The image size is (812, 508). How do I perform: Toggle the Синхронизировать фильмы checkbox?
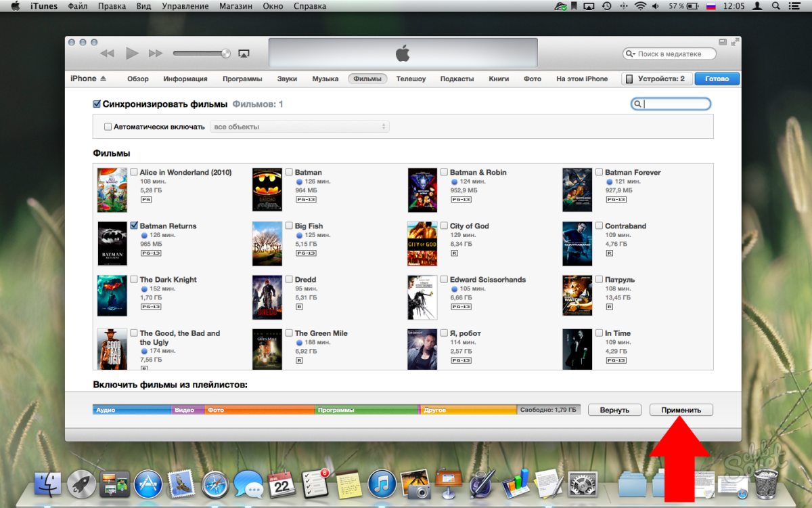97,104
